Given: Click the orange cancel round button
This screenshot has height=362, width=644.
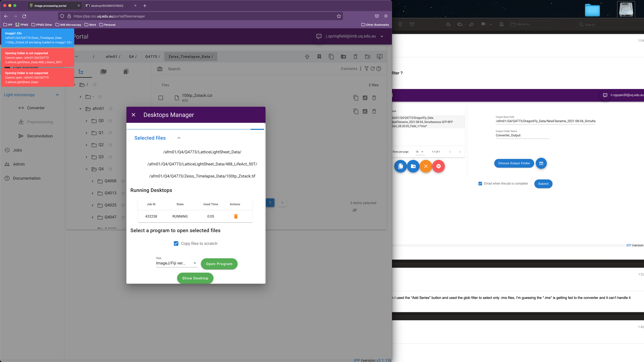Looking at the screenshot, I should coord(426,166).
